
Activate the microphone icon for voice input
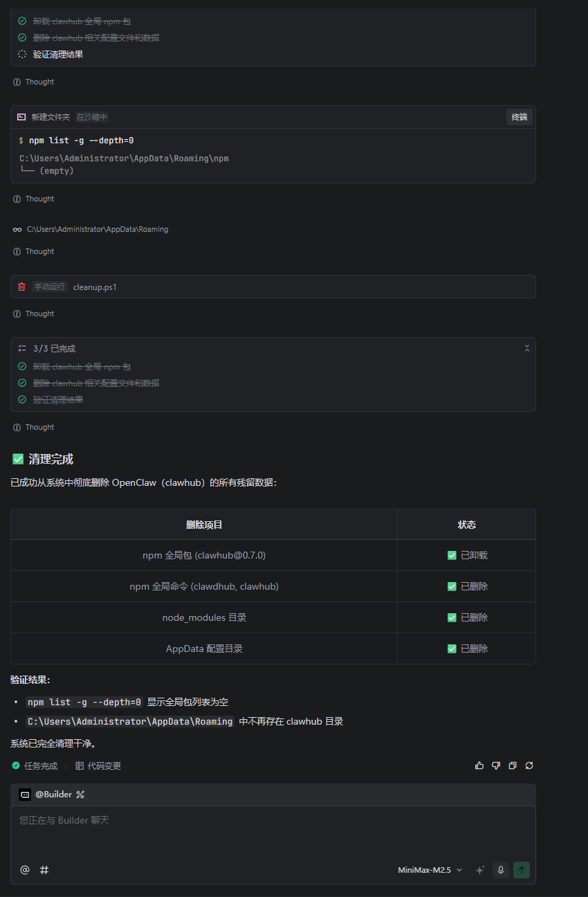coord(500,869)
